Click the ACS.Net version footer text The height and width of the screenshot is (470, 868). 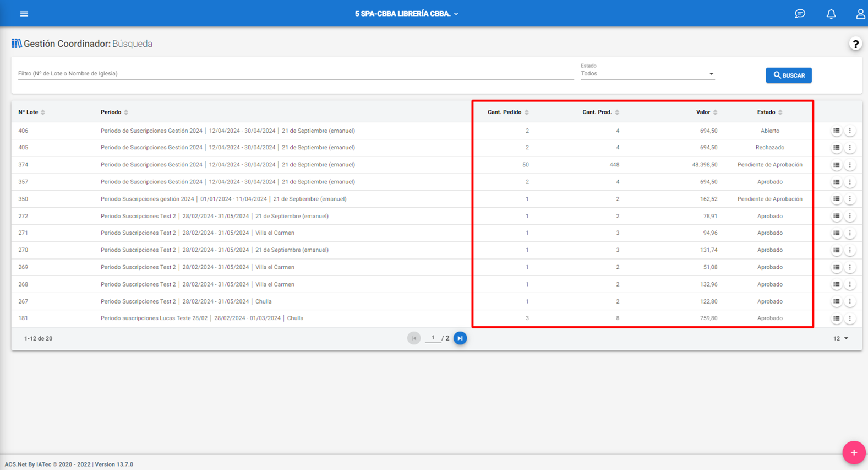69,464
